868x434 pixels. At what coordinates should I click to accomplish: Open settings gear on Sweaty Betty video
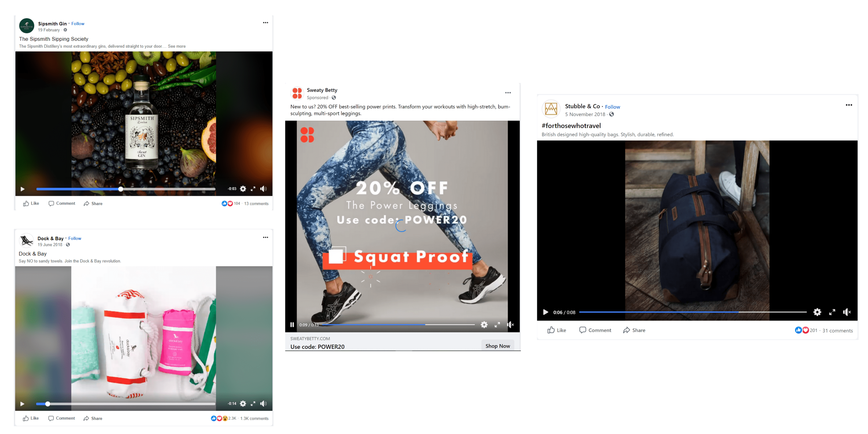coord(484,325)
